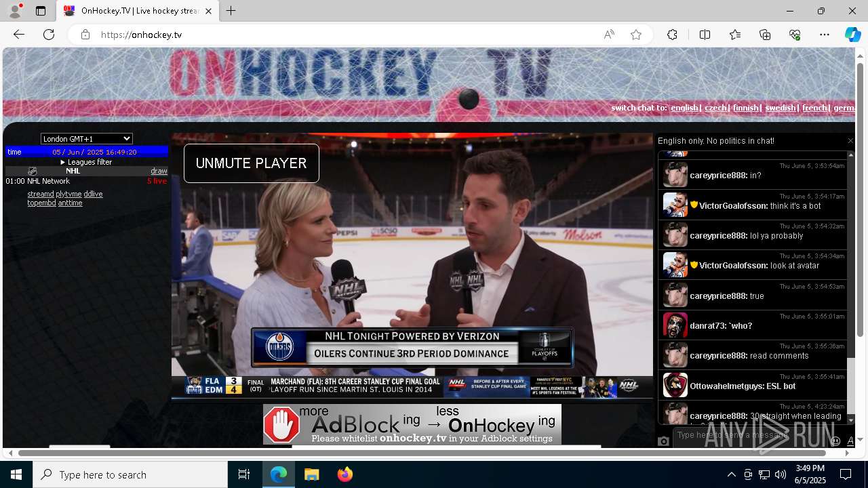Select the ddlive stream link
Viewport: 868px width, 488px height.
click(x=93, y=194)
